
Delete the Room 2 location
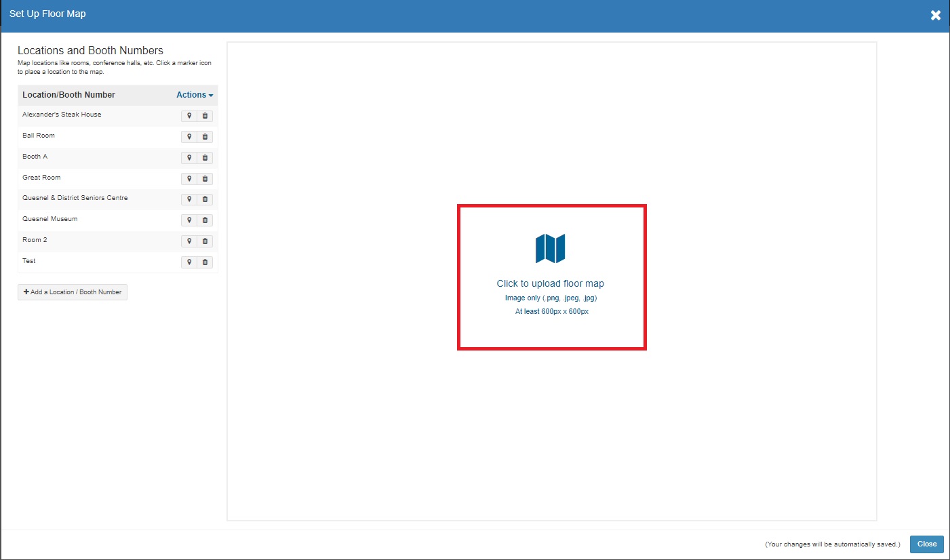click(x=205, y=241)
